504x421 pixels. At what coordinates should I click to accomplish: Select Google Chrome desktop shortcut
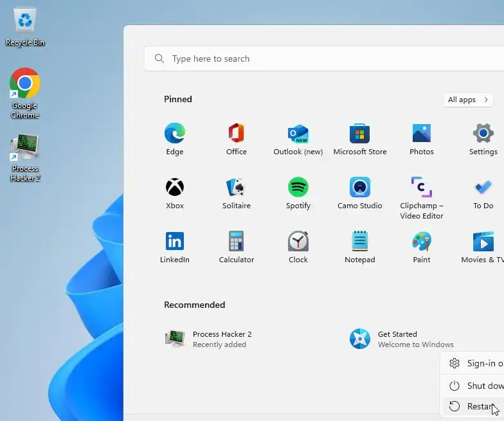(25, 93)
